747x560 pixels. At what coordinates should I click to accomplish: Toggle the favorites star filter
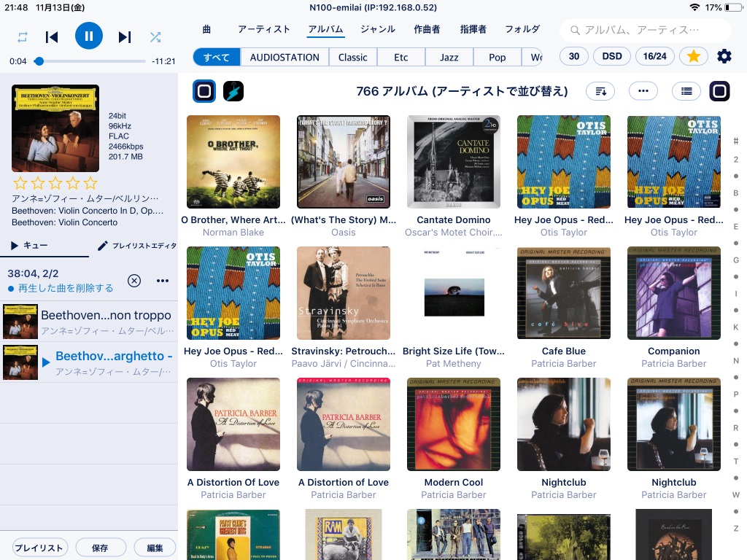pos(694,56)
